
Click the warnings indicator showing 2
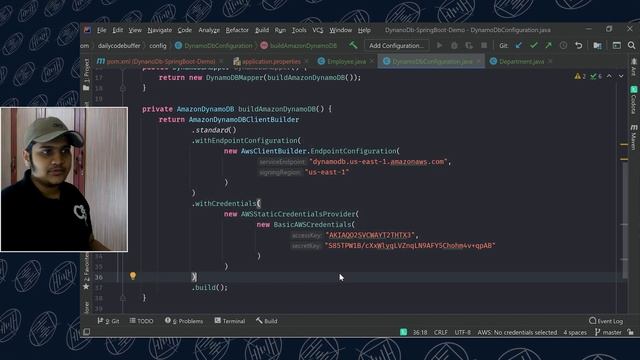click(x=580, y=76)
